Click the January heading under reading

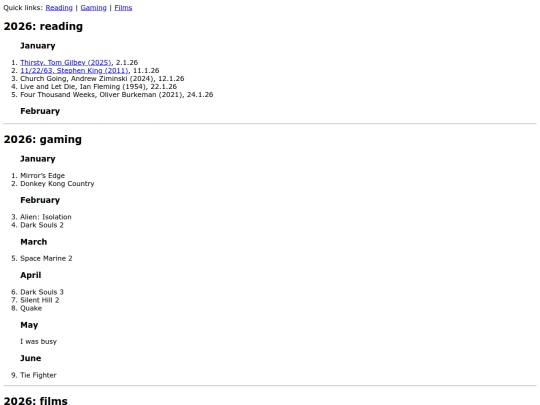[x=38, y=46]
